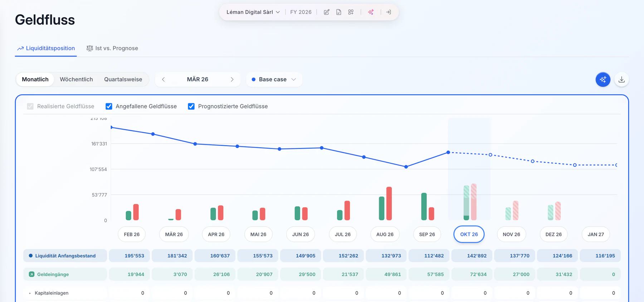This screenshot has height=302, width=644.
Task: Click the edit pencil icon in top toolbar
Action: 327,12
